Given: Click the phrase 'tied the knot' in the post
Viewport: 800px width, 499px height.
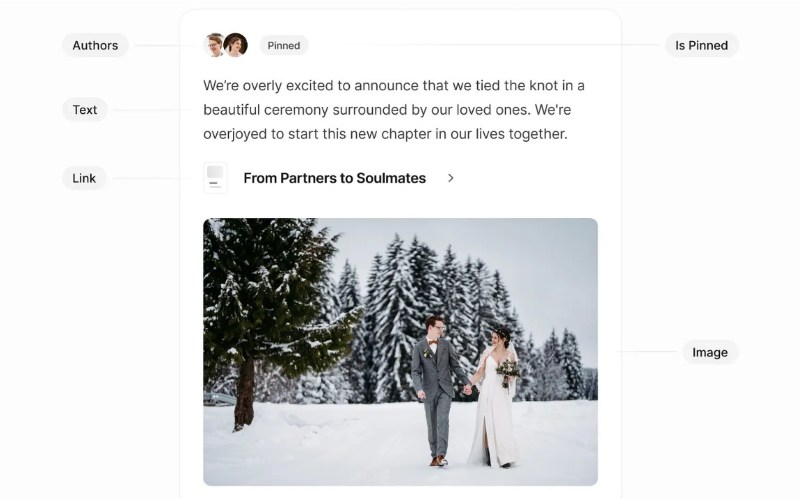Looking at the screenshot, I should click(x=516, y=85).
